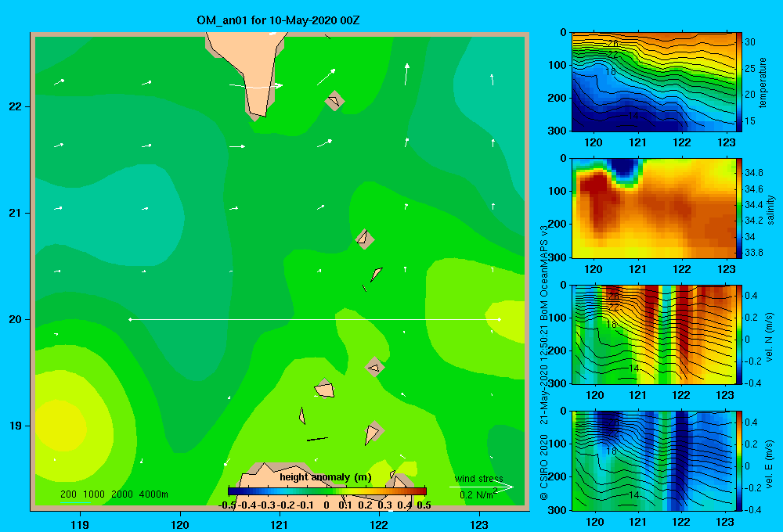Click the '33.8' tick on the salinity color bar
The image size is (783, 532).
point(753,253)
